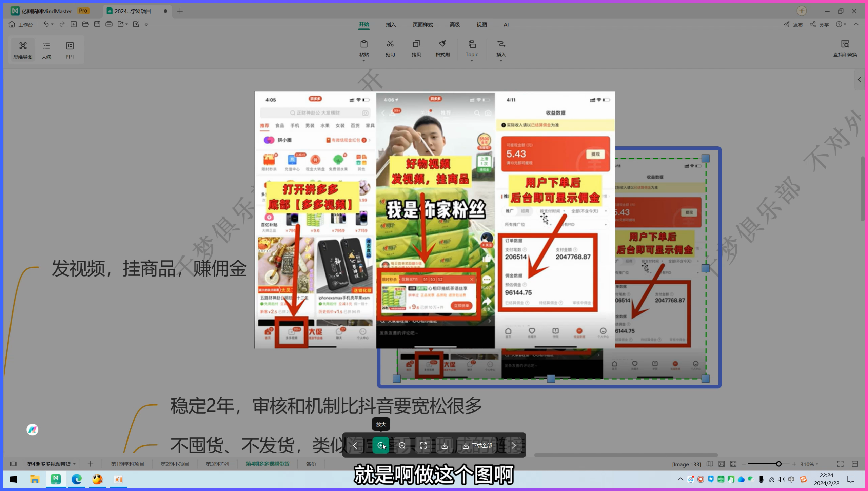This screenshot has width=868, height=491.
Task: Click the zoom minus button in status bar
Action: (x=744, y=464)
